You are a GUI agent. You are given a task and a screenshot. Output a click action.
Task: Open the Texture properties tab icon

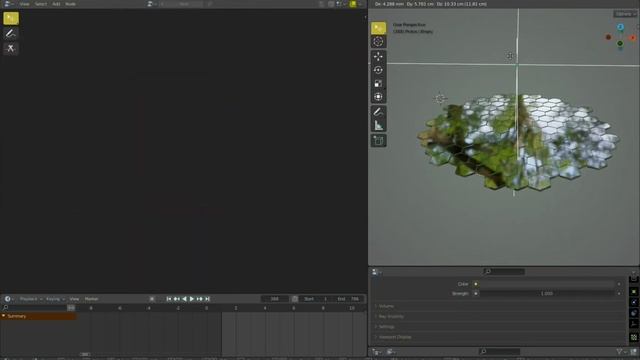point(633,337)
